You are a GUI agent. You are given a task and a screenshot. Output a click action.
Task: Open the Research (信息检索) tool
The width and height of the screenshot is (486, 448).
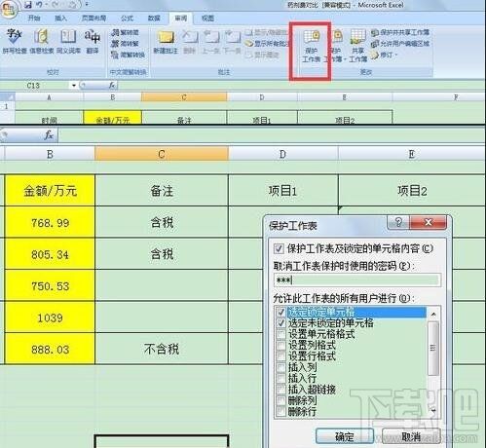click(41, 41)
